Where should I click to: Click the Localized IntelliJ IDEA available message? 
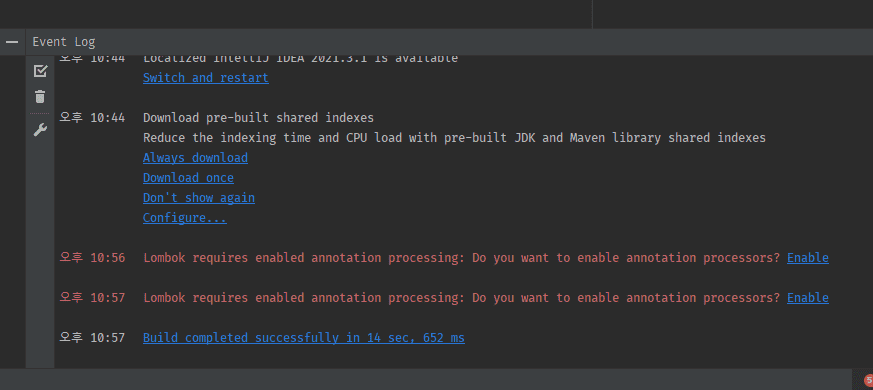(x=301, y=58)
